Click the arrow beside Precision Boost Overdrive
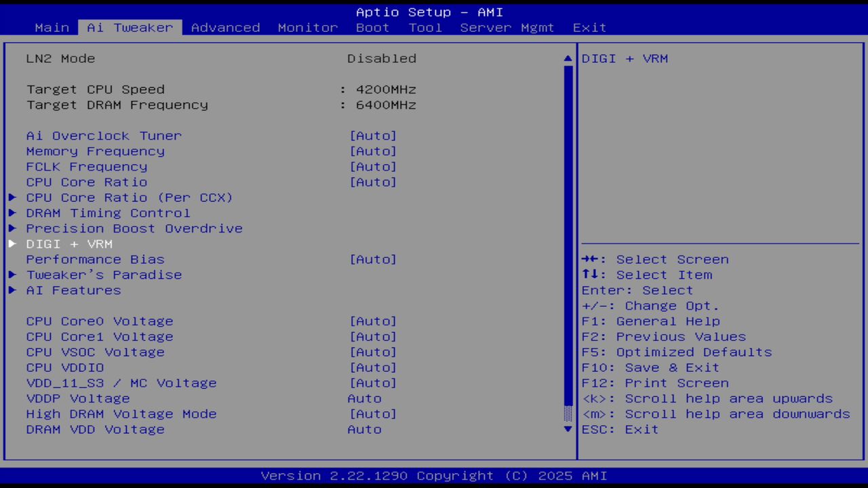Viewport: 868px width, 488px height. 12,229
